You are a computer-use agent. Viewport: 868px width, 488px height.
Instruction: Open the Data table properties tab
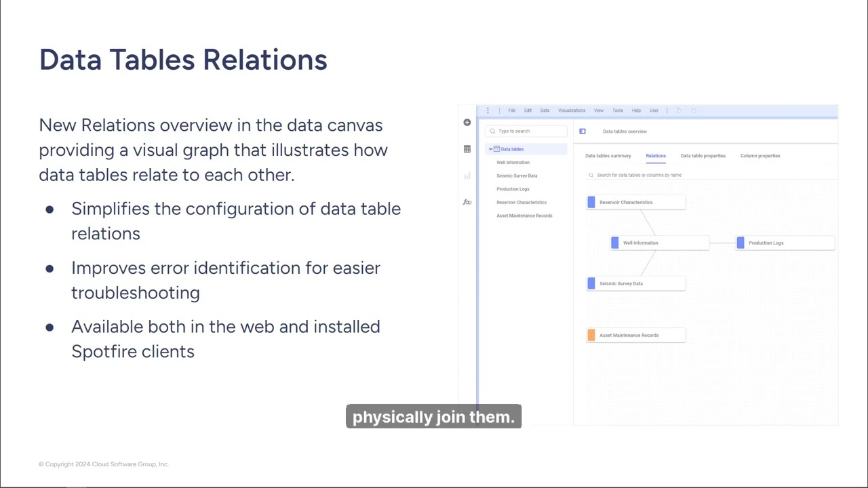tap(703, 156)
